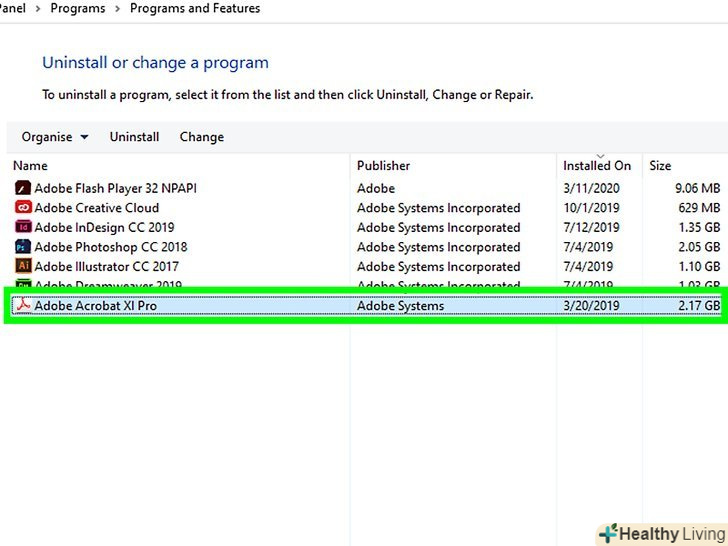
Task: Sort by the Size column header
Action: [x=660, y=166]
